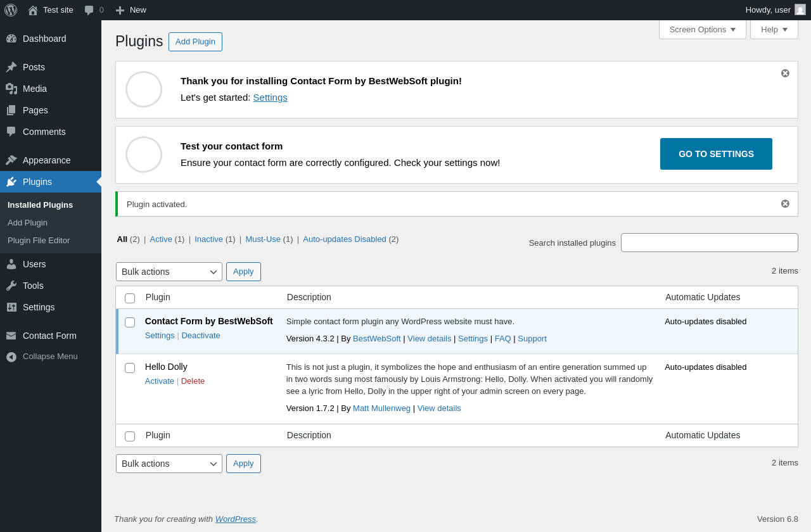
Task: Focus the Search installed plugins field
Action: [709, 243]
